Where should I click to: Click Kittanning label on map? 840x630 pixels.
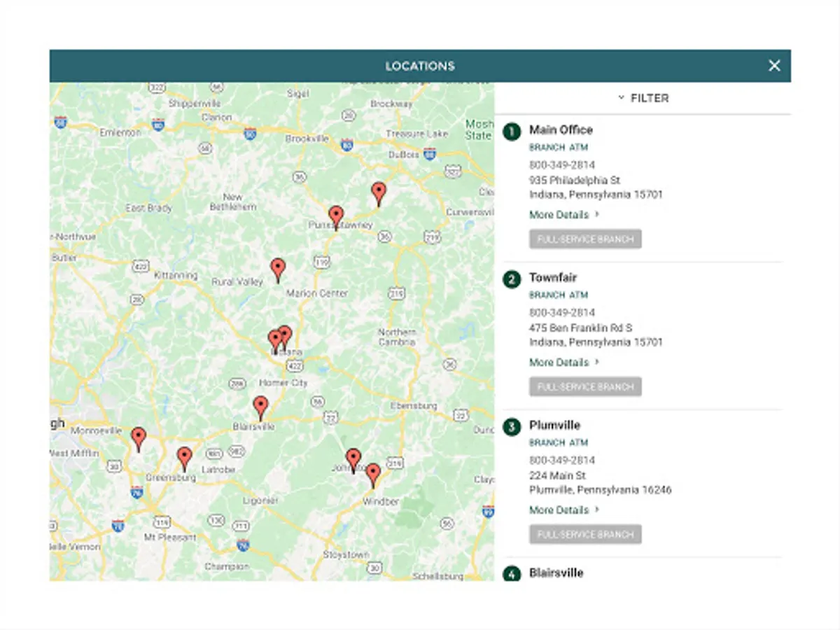coord(175,275)
